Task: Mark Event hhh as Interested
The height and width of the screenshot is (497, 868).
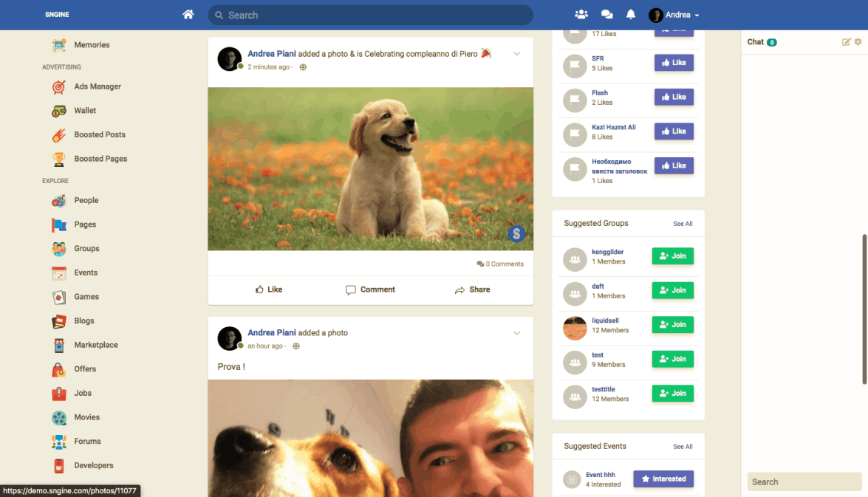Action: (x=663, y=479)
